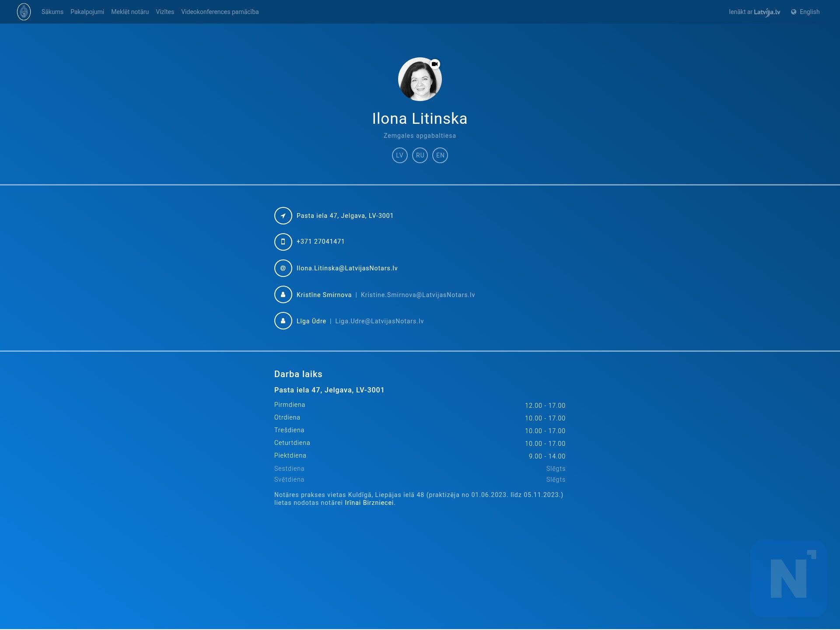Go to Meklēt notāru
Image resolution: width=840 pixels, height=630 pixels.
(130, 12)
